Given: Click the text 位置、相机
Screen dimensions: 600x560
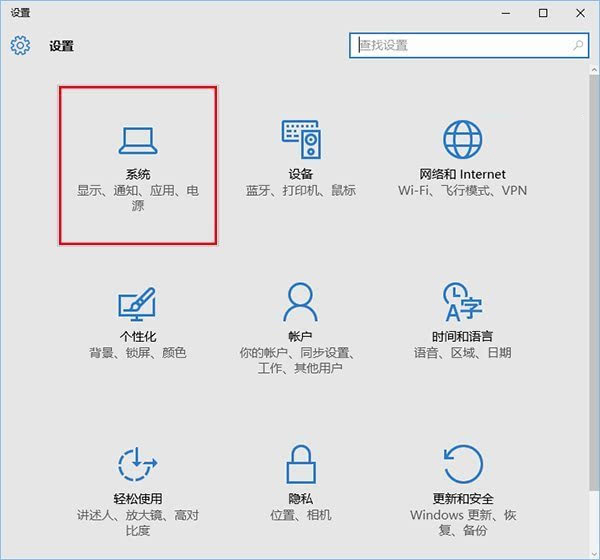Looking at the screenshot, I should (x=301, y=515).
